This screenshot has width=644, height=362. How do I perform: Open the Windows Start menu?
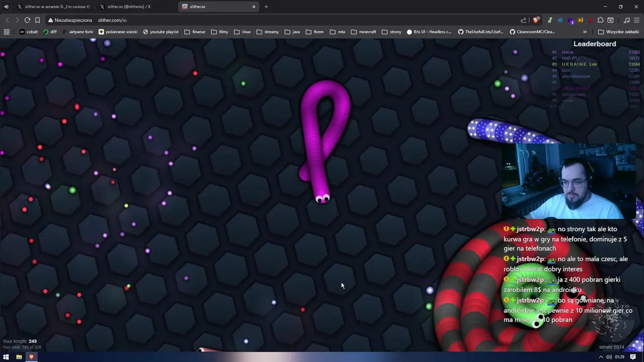pyautogui.click(x=6, y=357)
